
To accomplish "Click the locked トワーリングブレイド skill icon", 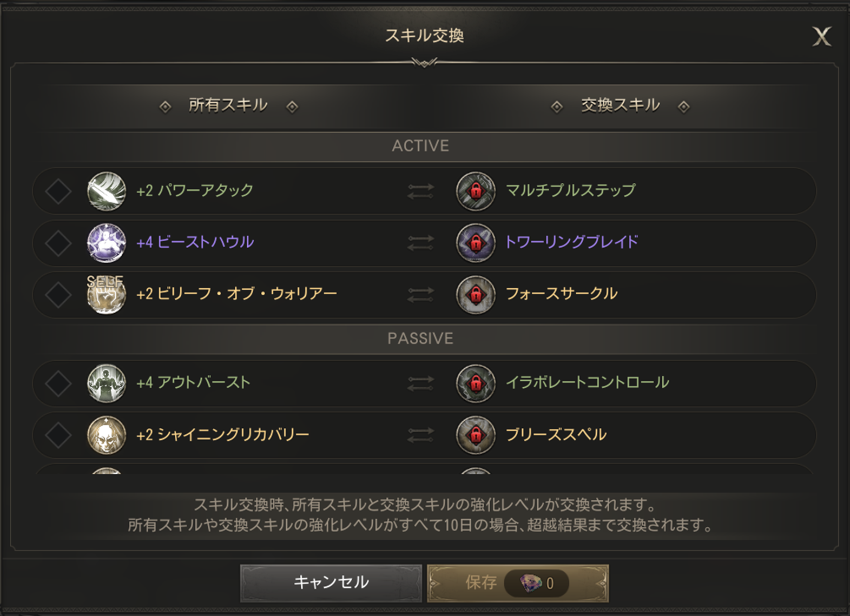I will click(476, 243).
